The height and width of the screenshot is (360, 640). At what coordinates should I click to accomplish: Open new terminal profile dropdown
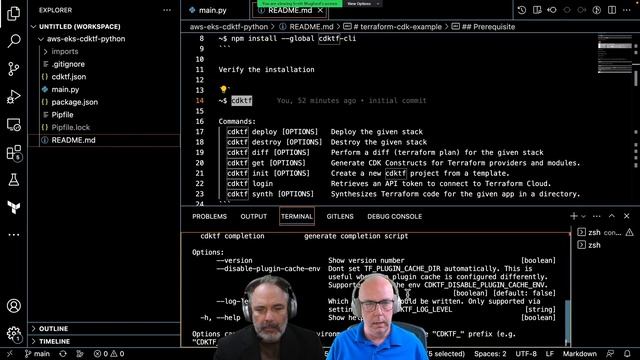[584, 216]
